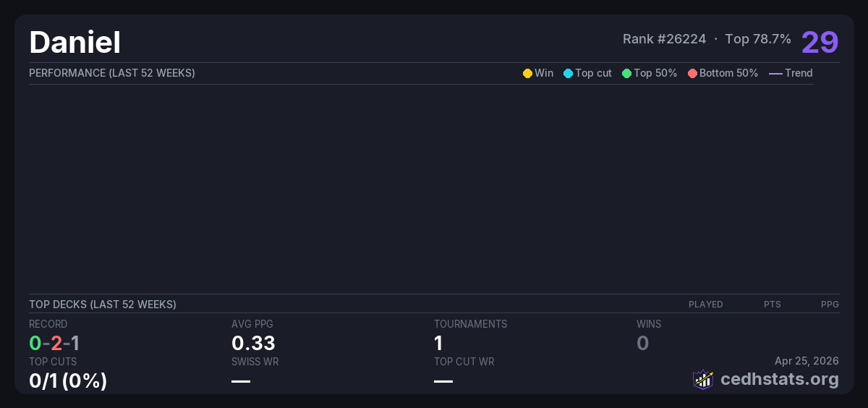Sort by the PPG column header
This screenshot has width=868, height=408.
[829, 305]
